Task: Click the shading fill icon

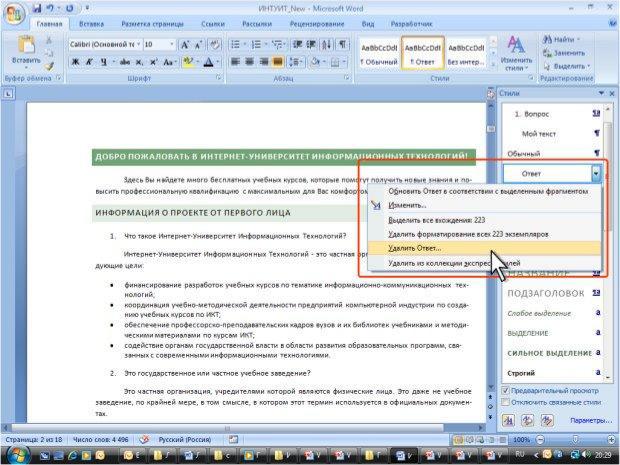Action: pos(315,62)
